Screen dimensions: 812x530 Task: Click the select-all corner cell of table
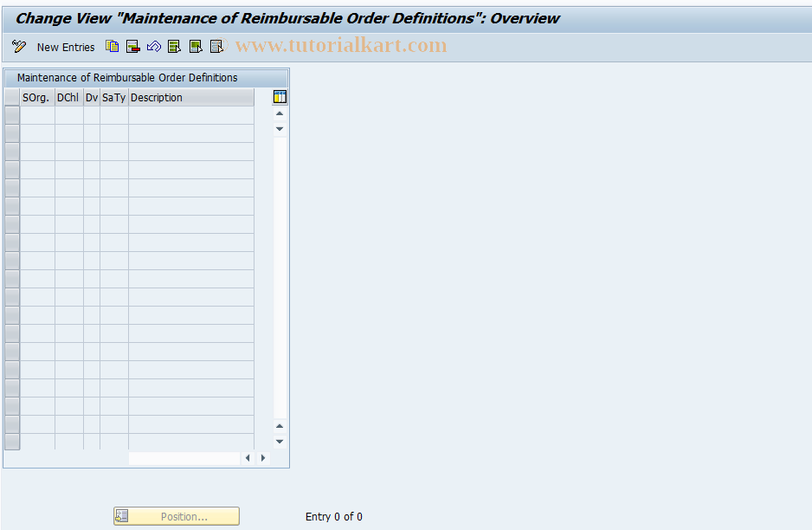click(x=12, y=97)
